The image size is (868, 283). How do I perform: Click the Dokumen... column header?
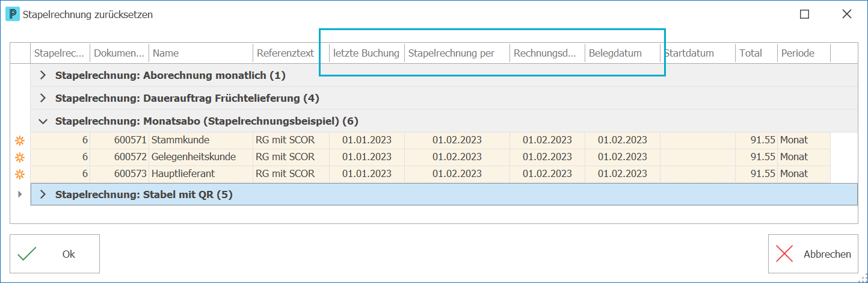click(x=119, y=53)
